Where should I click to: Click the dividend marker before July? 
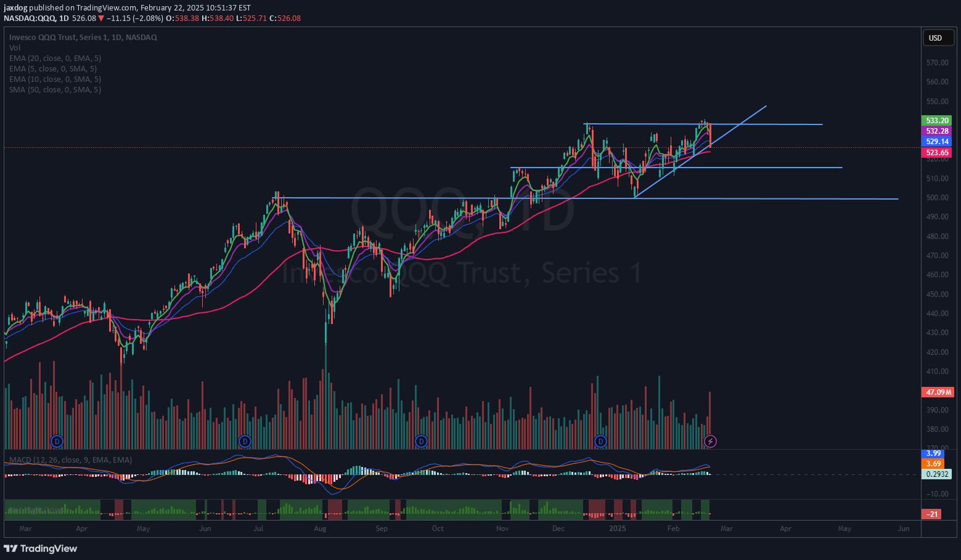[245, 441]
